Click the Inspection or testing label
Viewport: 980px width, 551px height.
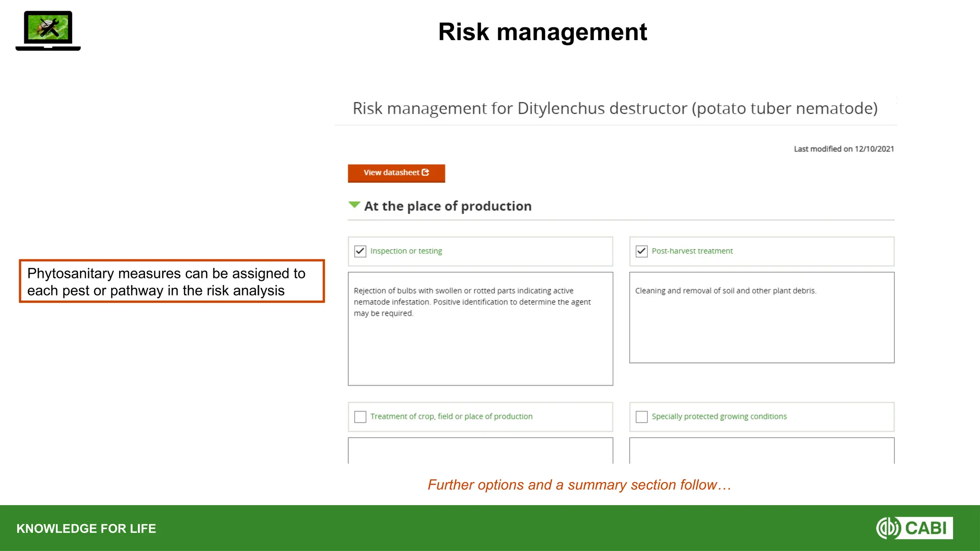click(406, 251)
